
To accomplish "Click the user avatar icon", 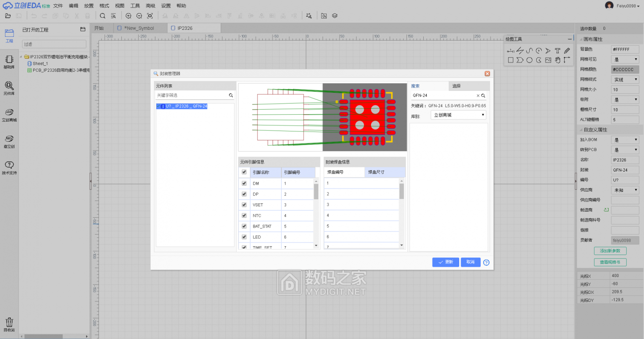I will (x=609, y=5).
